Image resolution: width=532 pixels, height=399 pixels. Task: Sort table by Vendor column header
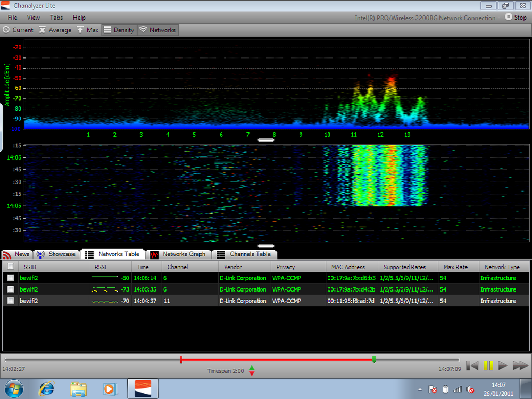coord(245,267)
